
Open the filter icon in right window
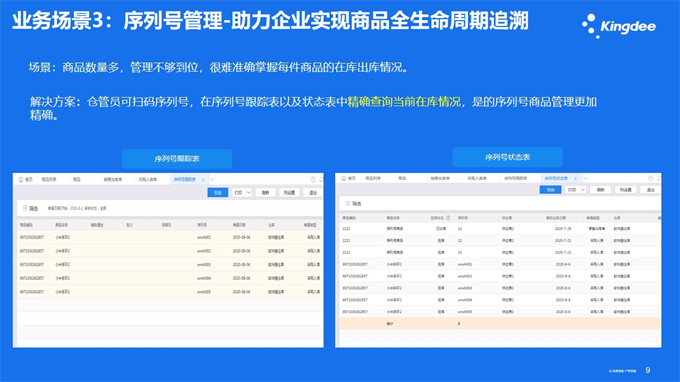348,203
